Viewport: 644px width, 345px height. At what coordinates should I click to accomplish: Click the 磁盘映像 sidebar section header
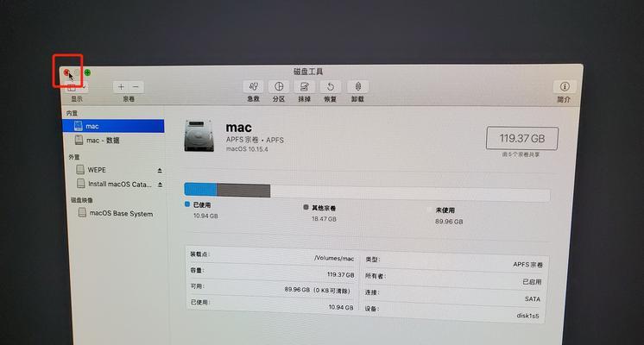point(82,200)
